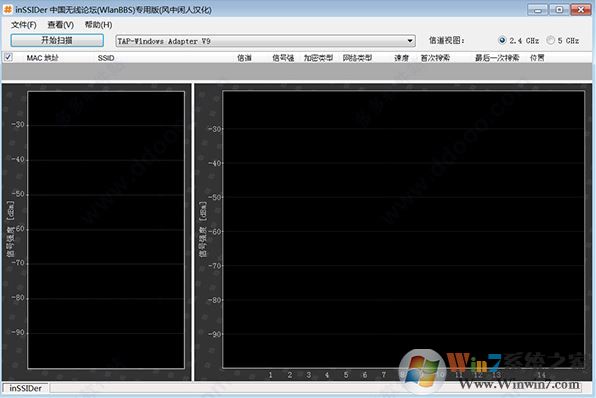The height and width of the screenshot is (398, 596).
Task: Open the 查看(V) menu
Action: pos(60,25)
